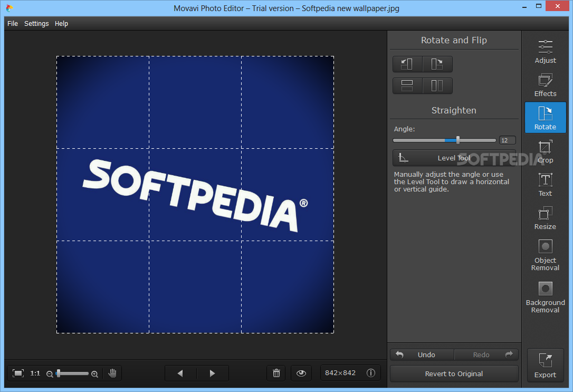Fit image to window
Viewport: 573px width, 392px height.
pos(18,373)
